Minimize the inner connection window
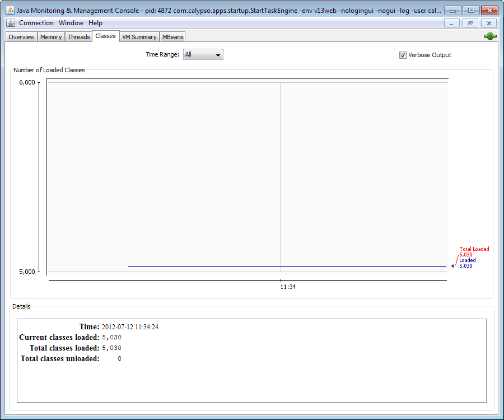Image resolution: width=504 pixels, height=420 pixels. [451, 23]
